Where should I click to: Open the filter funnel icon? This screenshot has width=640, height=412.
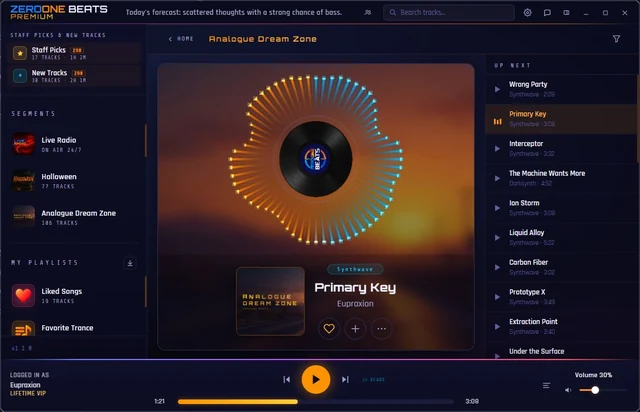pos(616,39)
